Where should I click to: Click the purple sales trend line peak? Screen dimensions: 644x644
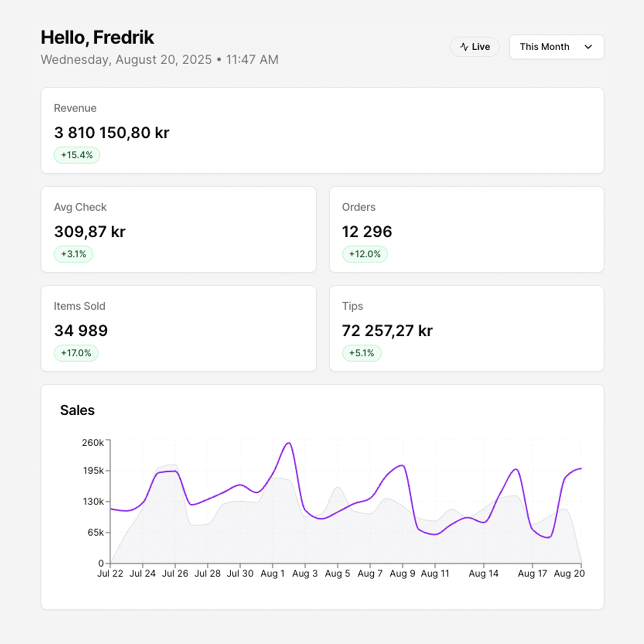point(289,443)
